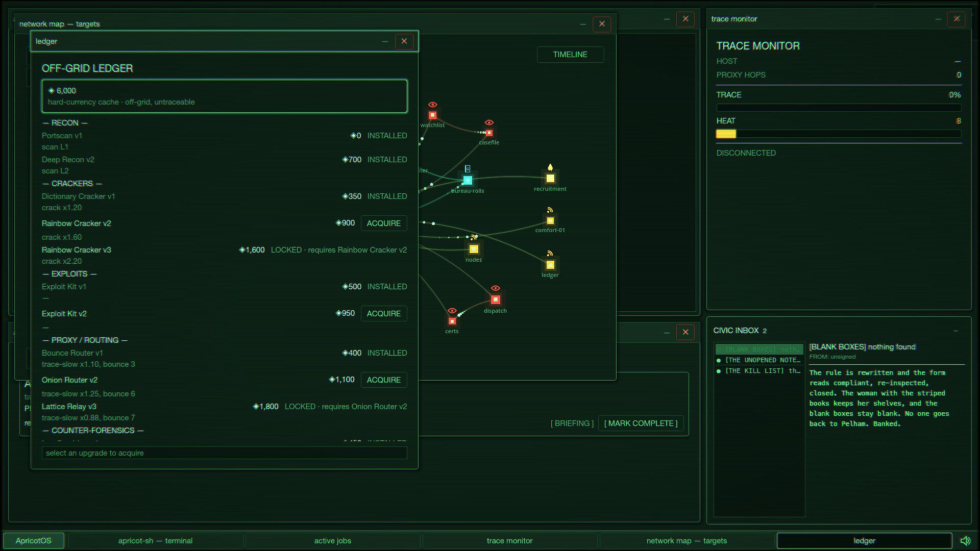Image resolution: width=980 pixels, height=551 pixels.
Task: Minimize the trace monitor window
Action: (938, 19)
